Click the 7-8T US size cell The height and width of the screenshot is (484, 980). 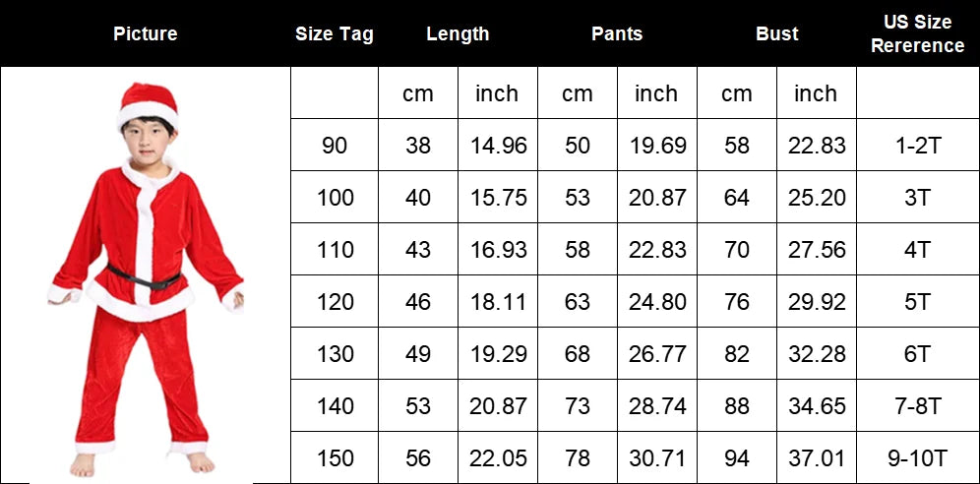click(x=917, y=406)
